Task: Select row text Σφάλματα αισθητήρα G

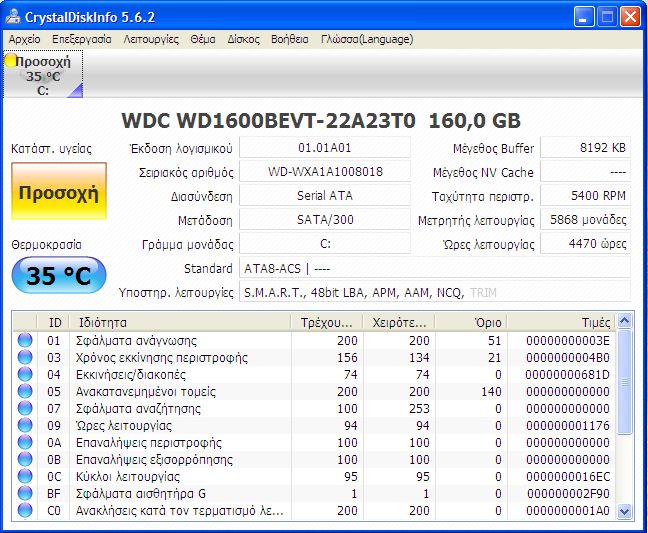Action: (141, 494)
